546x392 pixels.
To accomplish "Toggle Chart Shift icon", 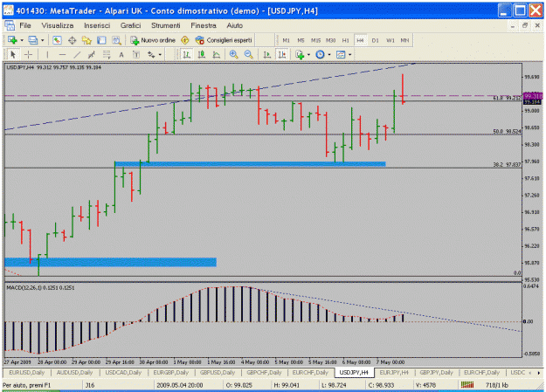I will (x=282, y=55).
